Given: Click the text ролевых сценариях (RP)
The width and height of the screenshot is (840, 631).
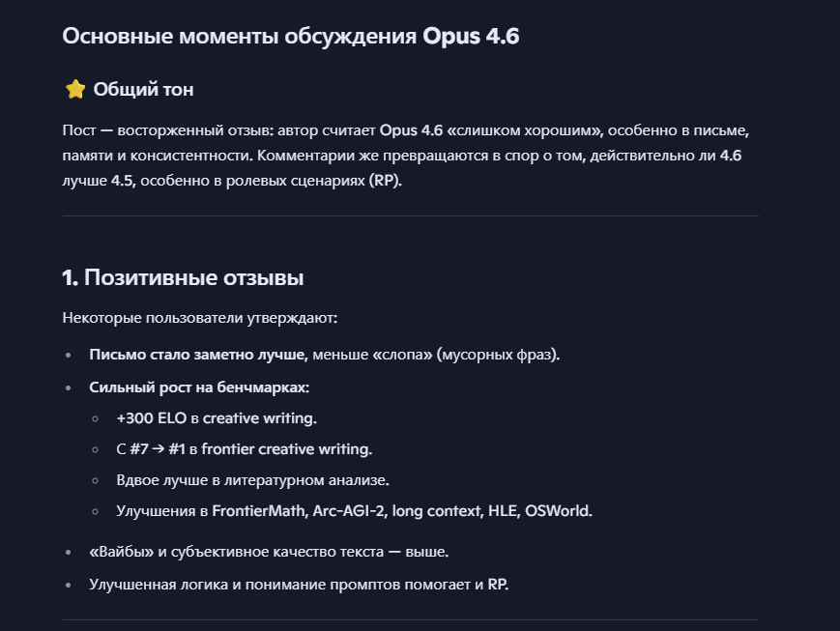Looking at the screenshot, I should tap(313, 181).
